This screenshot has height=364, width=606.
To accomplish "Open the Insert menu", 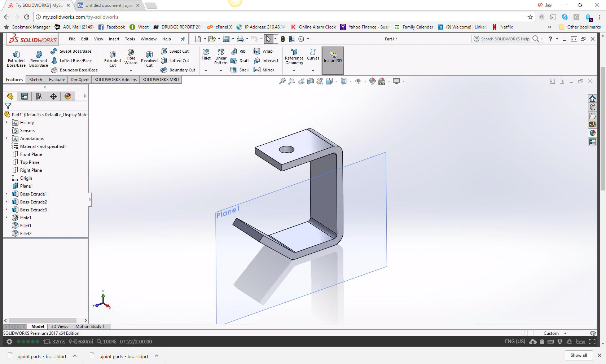I will [x=114, y=39].
